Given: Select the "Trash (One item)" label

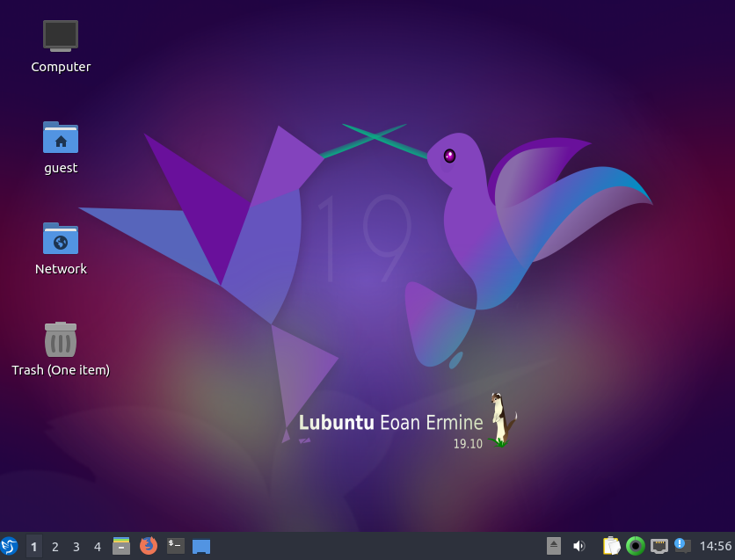Looking at the screenshot, I should pos(61,370).
